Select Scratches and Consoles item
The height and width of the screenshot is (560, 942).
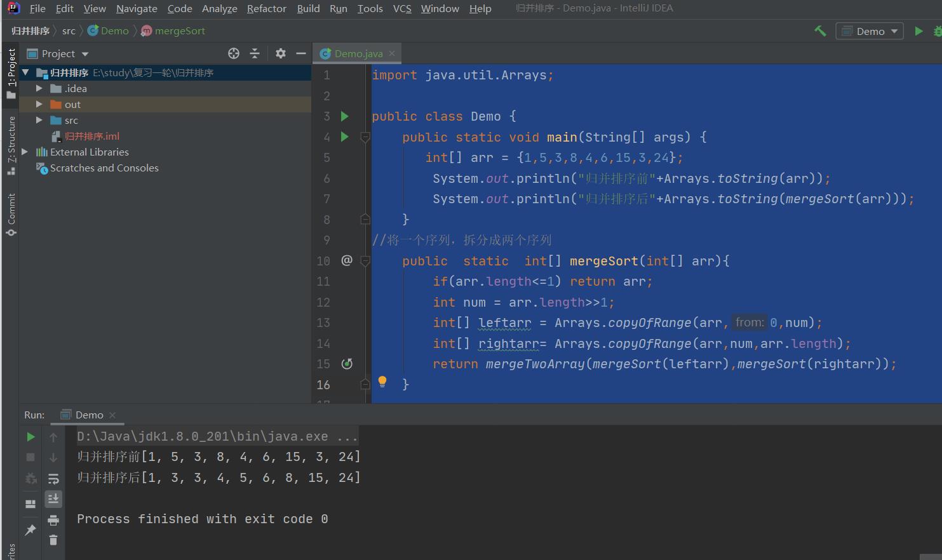coord(104,168)
